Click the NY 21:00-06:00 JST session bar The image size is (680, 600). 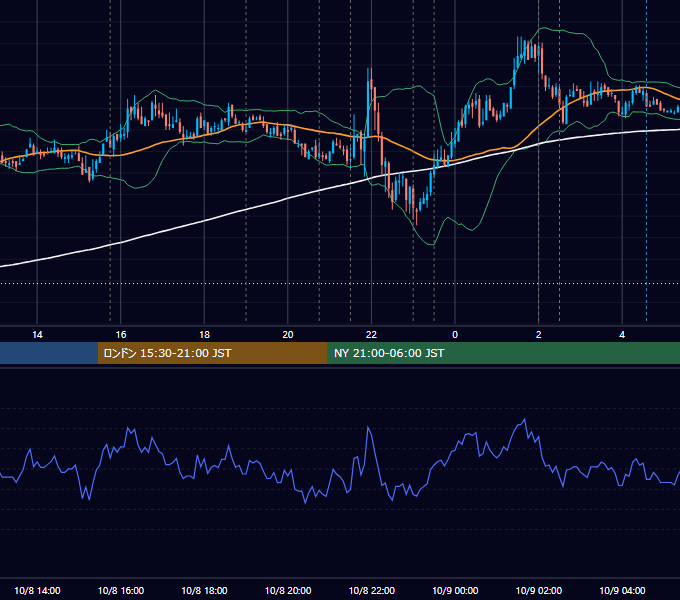(503, 353)
